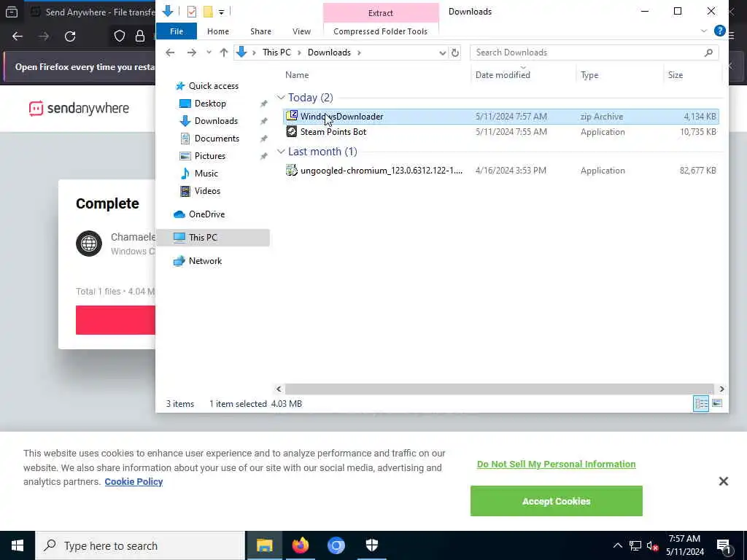Open Windows Security shield on taskbar
The width and height of the screenshot is (747, 560).
[371, 545]
